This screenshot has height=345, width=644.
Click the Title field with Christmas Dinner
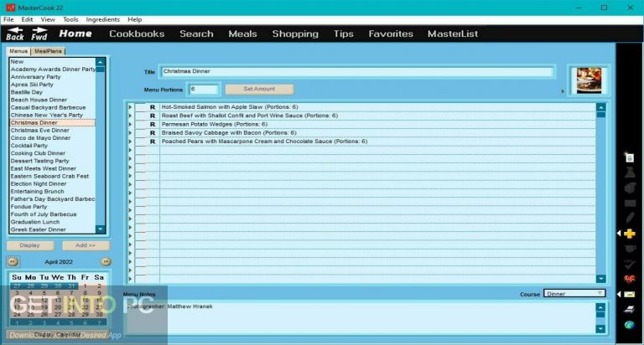click(356, 71)
